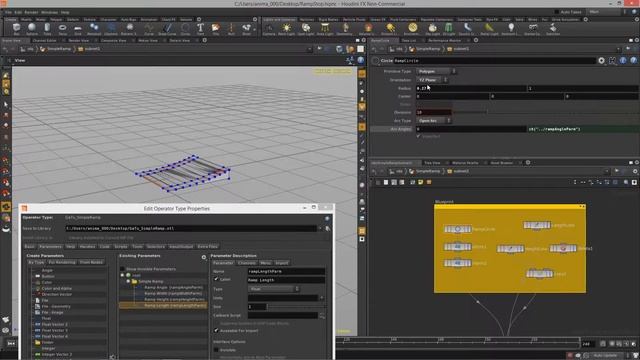Collapse the root parameter tree item
The width and height of the screenshot is (640, 360).
[122, 276]
